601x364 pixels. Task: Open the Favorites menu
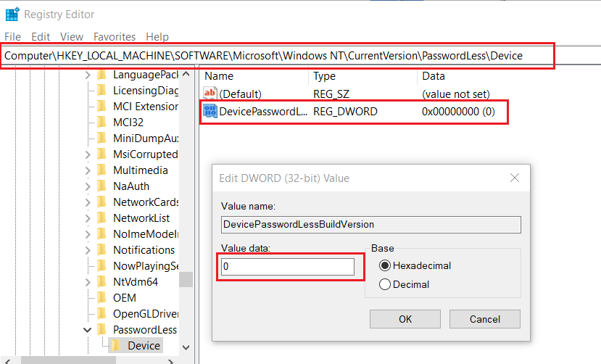point(115,37)
